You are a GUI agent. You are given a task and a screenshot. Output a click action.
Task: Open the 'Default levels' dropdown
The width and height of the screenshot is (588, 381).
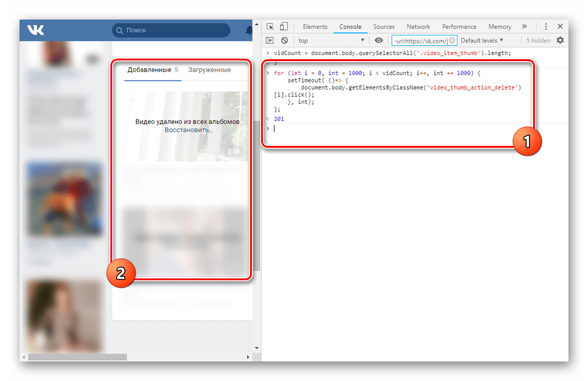(482, 41)
